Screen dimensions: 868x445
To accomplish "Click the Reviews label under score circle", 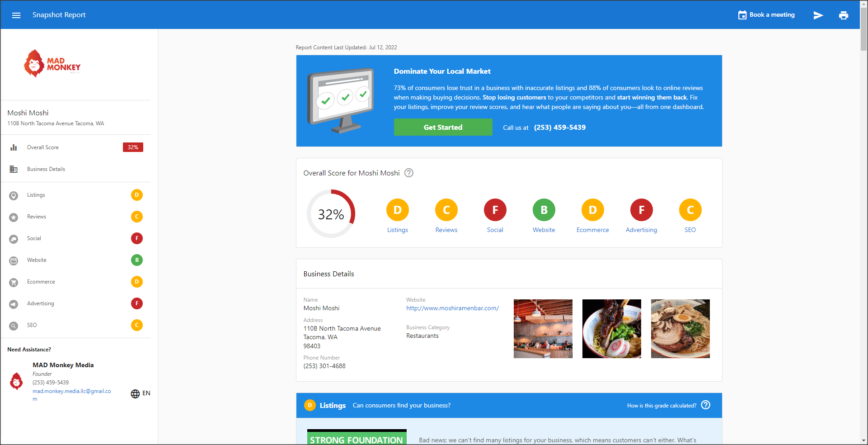I will pyautogui.click(x=446, y=230).
